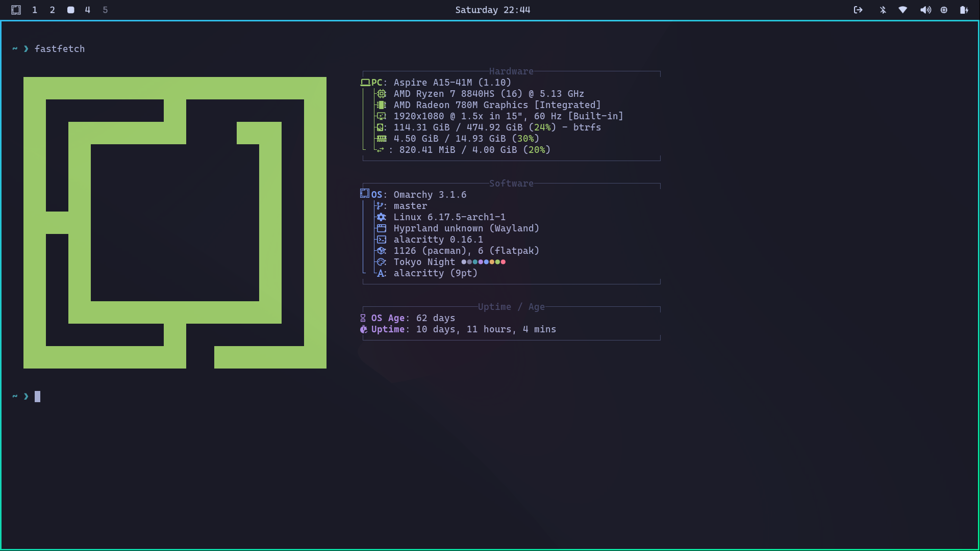
Task: Open the CPU monitor chip icon
Action: 944,10
